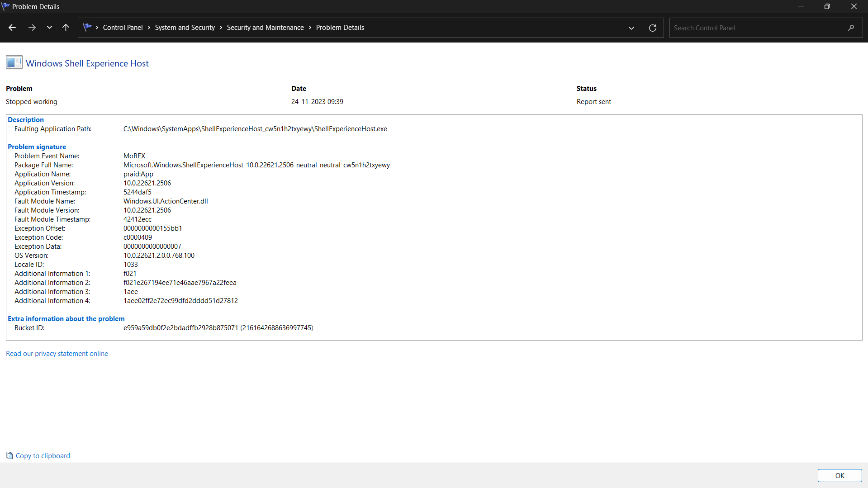
Task: Minimize the Problem Details window
Action: coord(801,6)
